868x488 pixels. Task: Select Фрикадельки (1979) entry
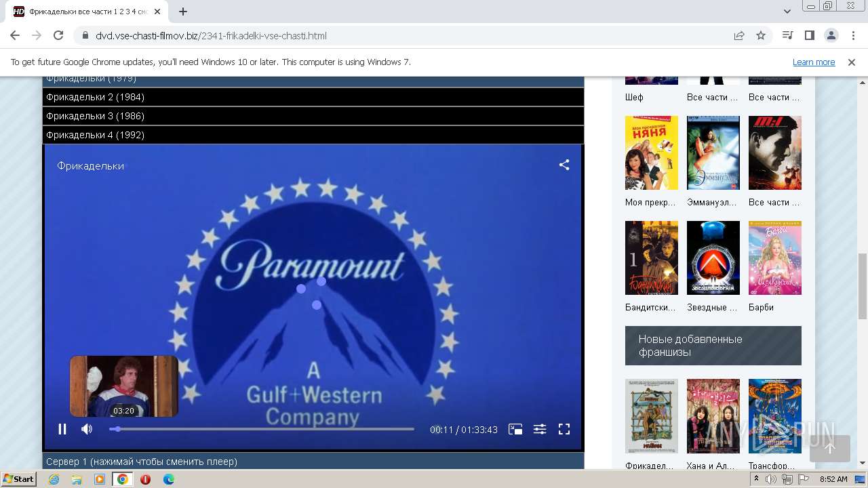click(313, 81)
